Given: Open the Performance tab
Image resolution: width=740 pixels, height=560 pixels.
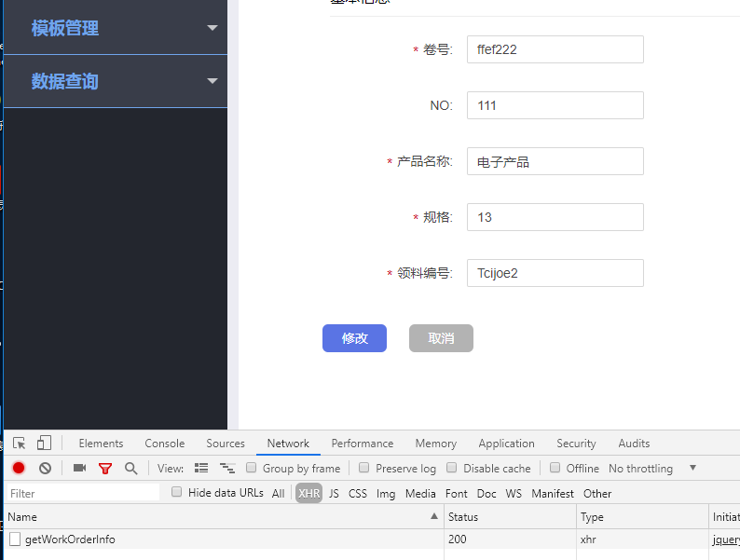Looking at the screenshot, I should [363, 444].
